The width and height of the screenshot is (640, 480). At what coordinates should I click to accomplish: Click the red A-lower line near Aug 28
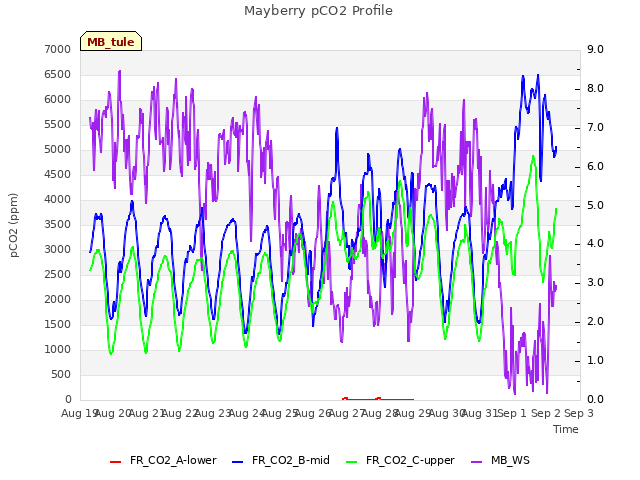tap(379, 398)
